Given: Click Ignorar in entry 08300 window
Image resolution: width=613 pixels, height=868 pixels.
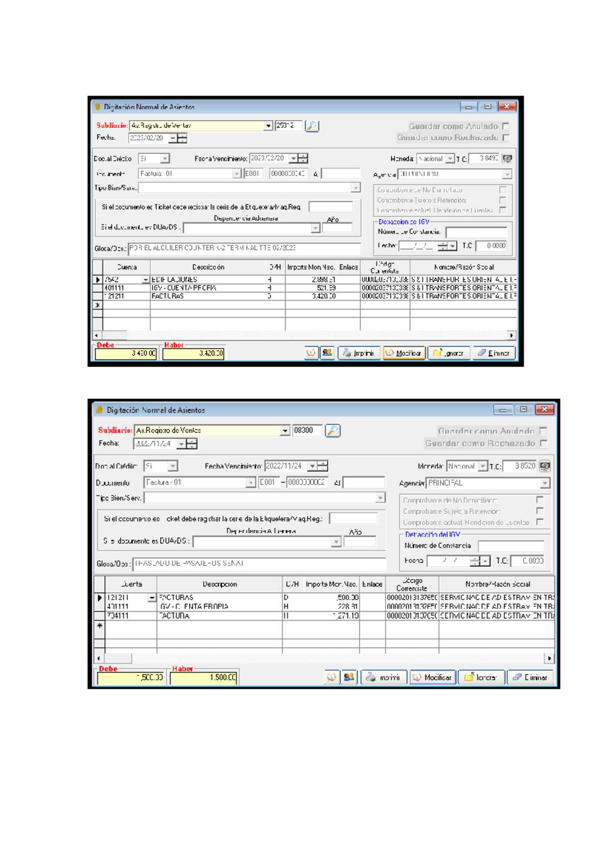Looking at the screenshot, I should click(x=482, y=677).
